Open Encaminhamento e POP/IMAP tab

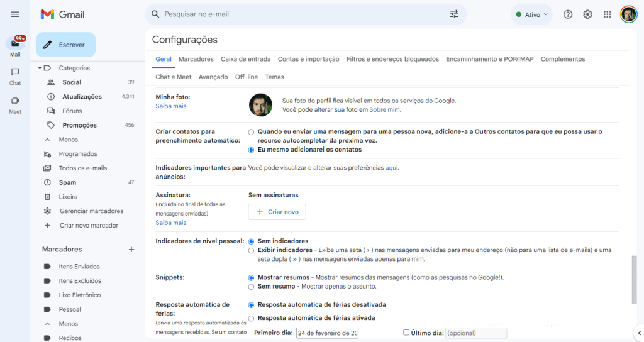pyautogui.click(x=489, y=59)
